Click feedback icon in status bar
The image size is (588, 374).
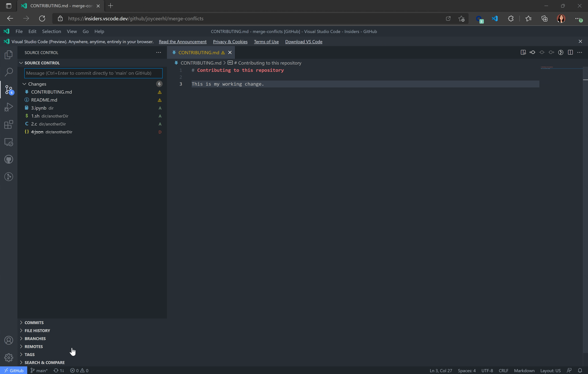(x=569, y=370)
